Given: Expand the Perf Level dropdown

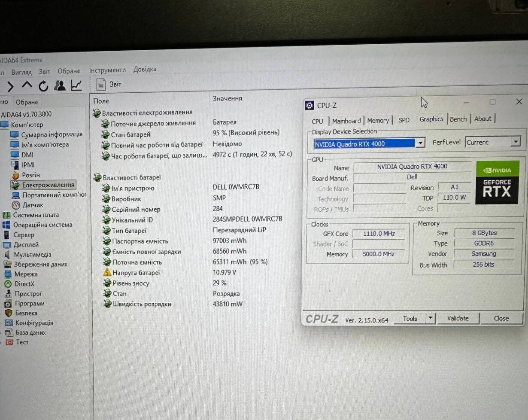Looking at the screenshot, I should pos(516,142).
